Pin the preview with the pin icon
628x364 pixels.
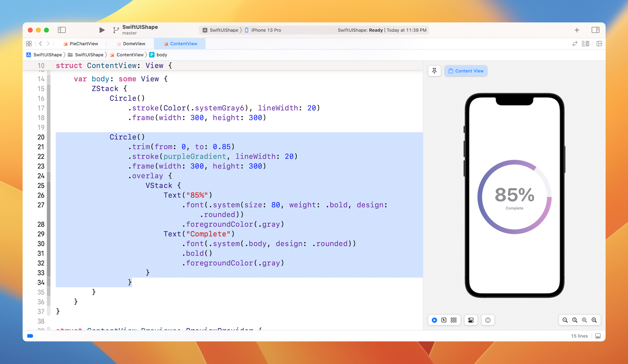(x=434, y=71)
